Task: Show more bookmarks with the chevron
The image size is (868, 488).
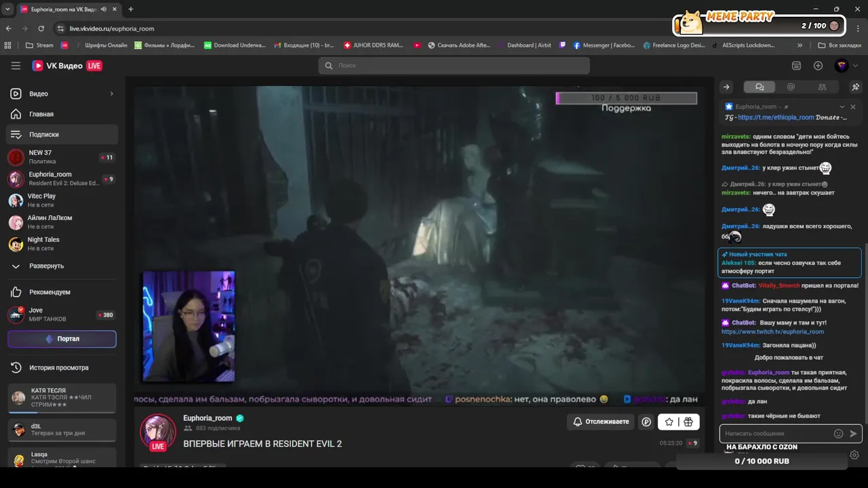Action: coord(800,45)
